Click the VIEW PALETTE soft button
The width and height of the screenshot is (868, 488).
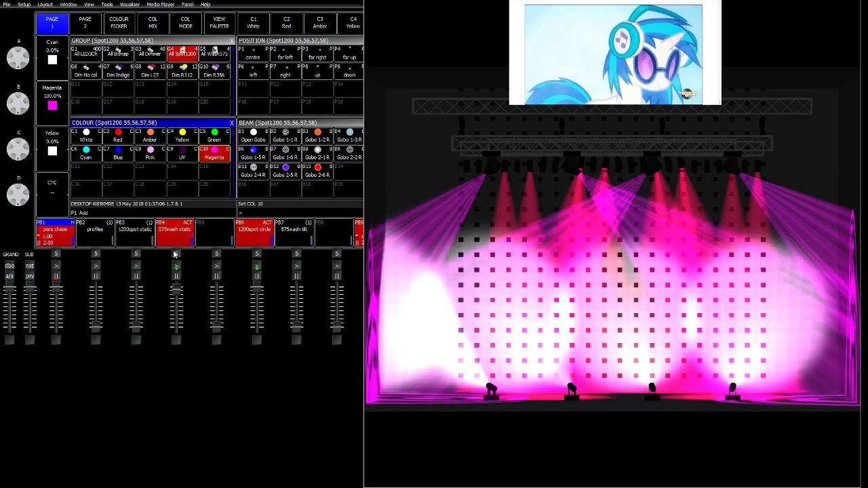coord(219,23)
